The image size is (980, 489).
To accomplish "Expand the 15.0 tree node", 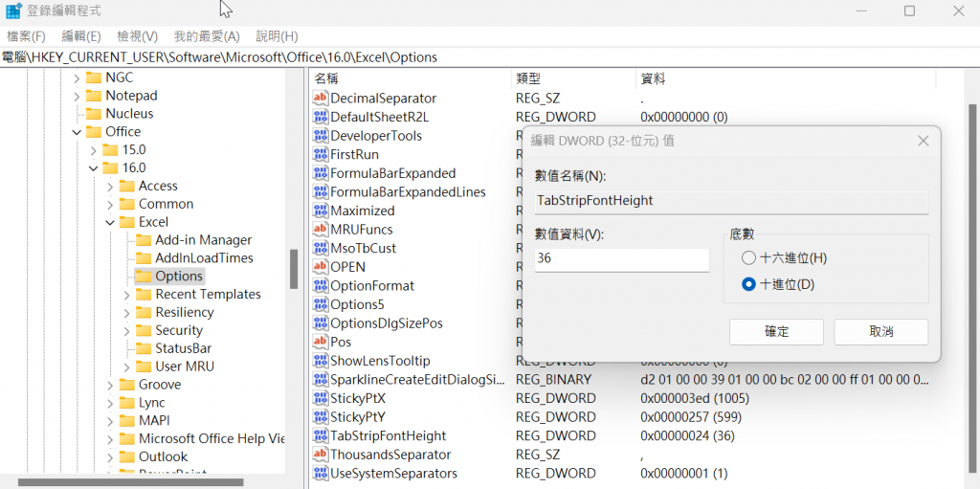I will point(94,150).
